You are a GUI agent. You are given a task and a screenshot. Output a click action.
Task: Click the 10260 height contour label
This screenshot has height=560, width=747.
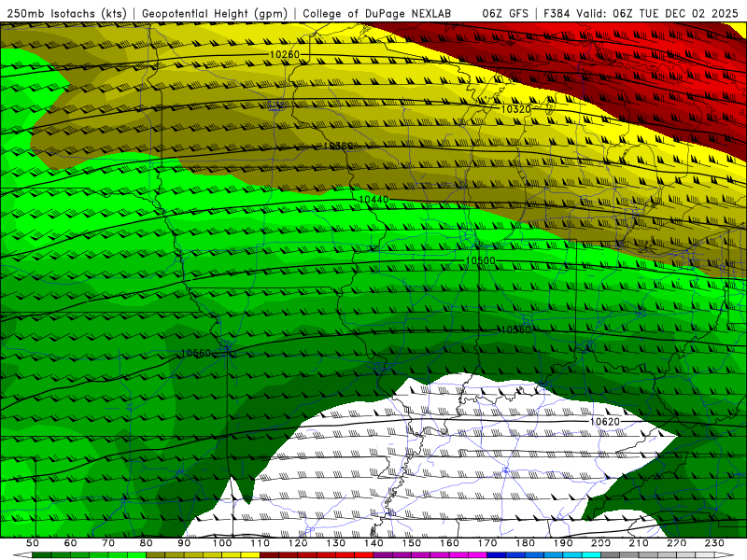click(x=285, y=54)
